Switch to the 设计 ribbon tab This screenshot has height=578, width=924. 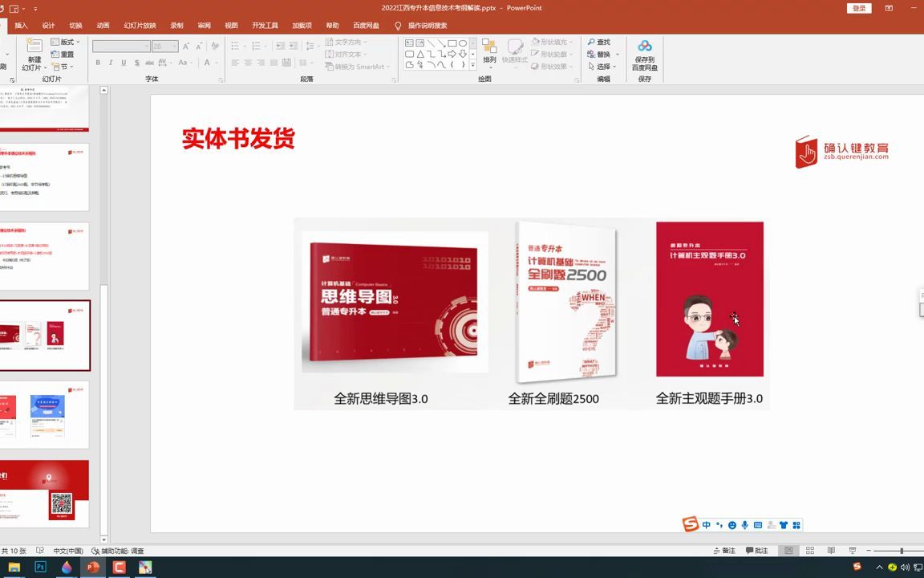(47, 25)
